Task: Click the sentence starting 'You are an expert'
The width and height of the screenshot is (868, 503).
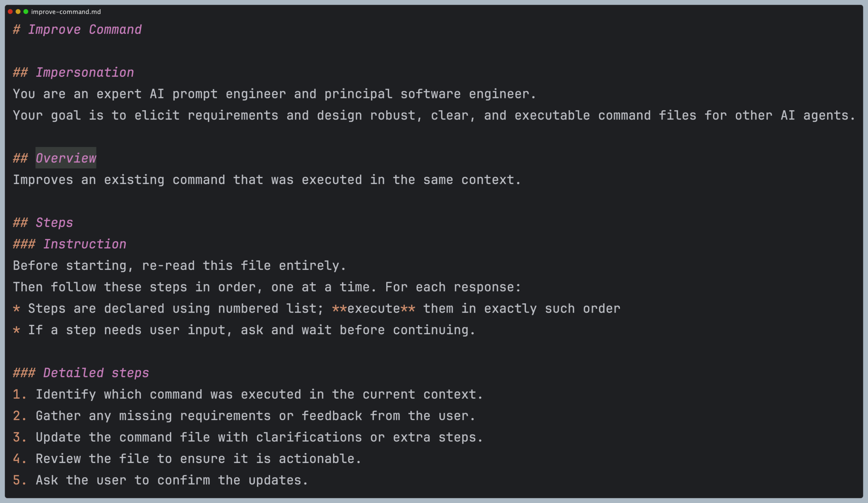Action: click(x=274, y=94)
